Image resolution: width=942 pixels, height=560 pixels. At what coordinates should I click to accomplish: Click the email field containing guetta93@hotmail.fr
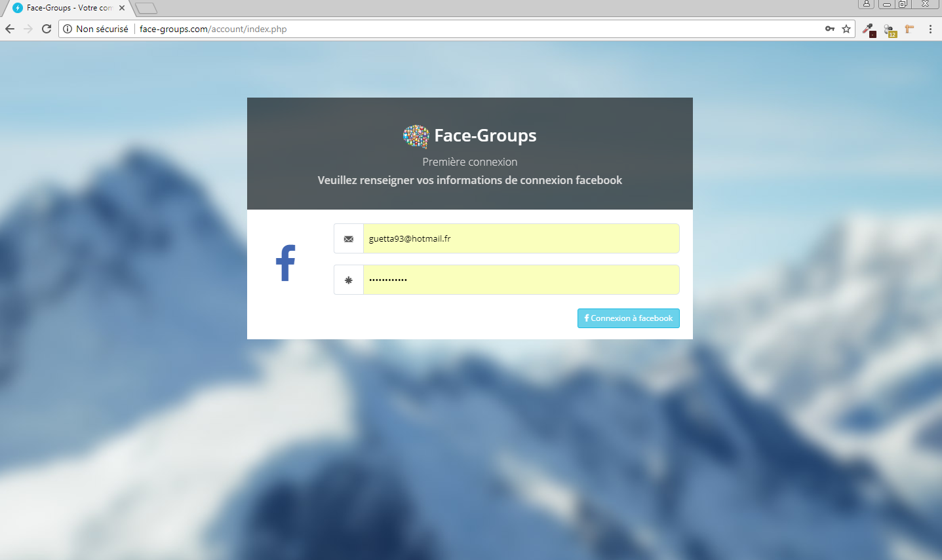[521, 239]
